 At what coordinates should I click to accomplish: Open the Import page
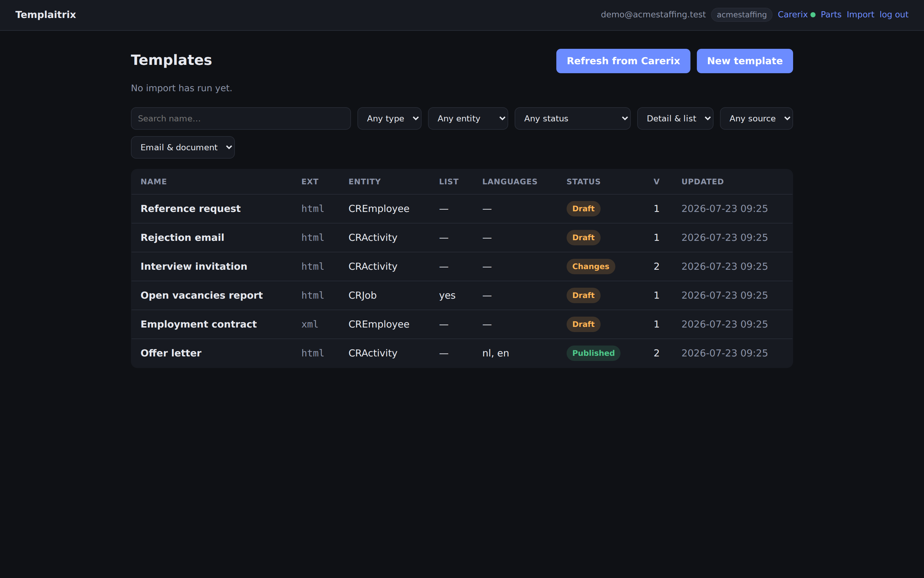coord(860,14)
